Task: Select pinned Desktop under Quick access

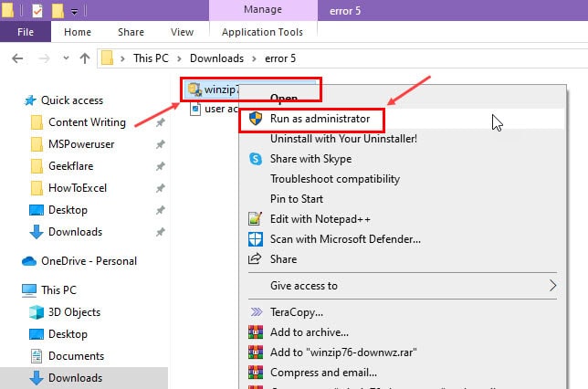Action: (x=68, y=210)
